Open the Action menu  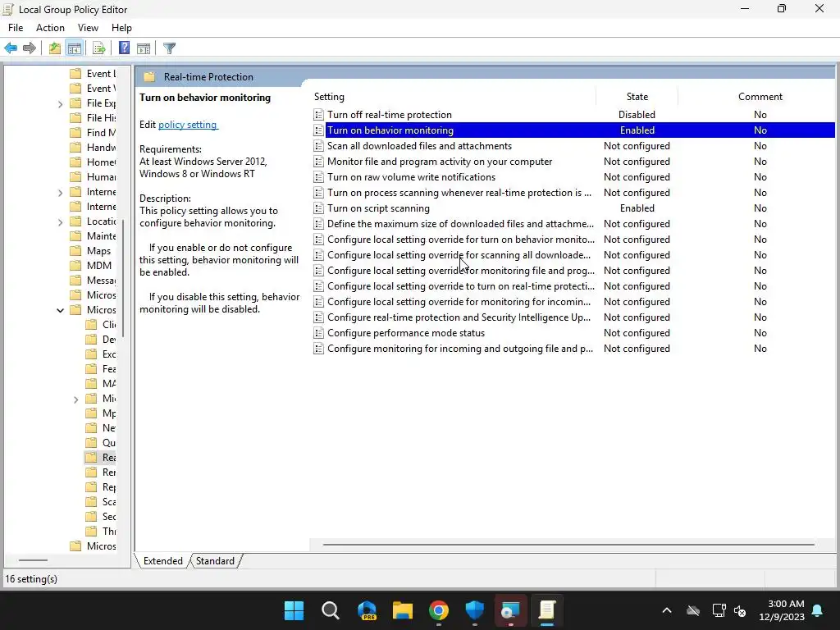click(50, 28)
